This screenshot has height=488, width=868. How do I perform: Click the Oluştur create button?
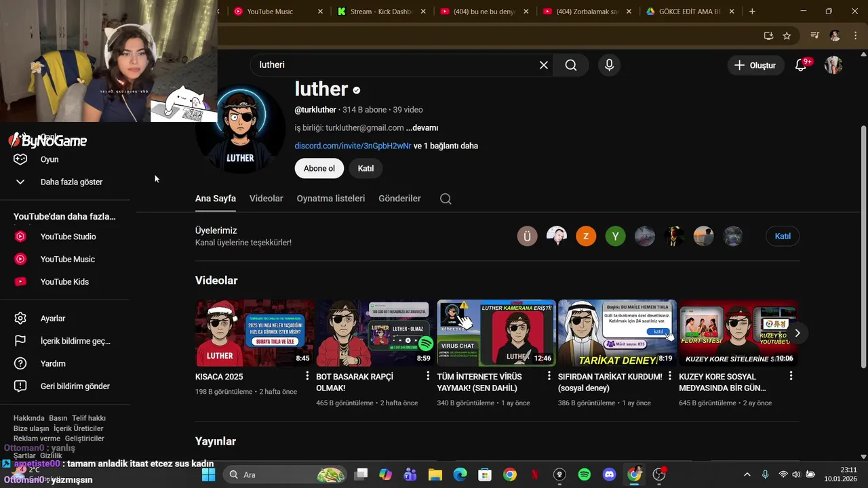coord(755,65)
